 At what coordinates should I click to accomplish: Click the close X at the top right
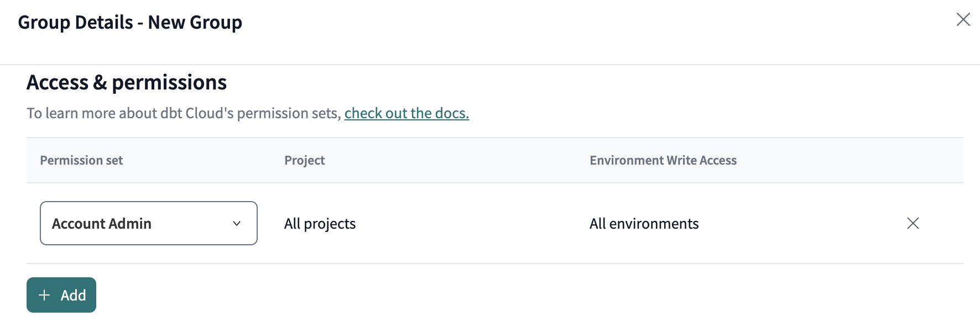click(x=963, y=19)
